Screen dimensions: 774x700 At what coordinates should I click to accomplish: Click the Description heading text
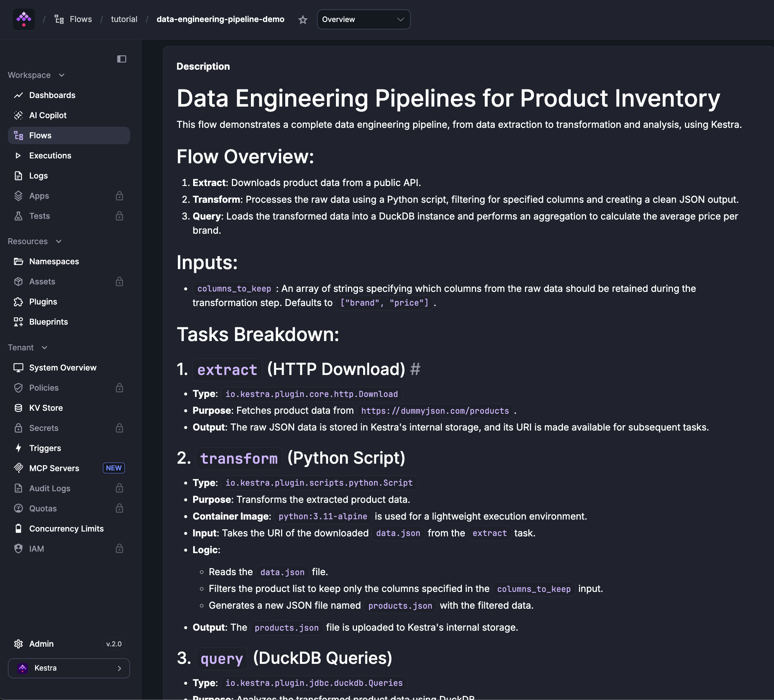[x=203, y=66]
